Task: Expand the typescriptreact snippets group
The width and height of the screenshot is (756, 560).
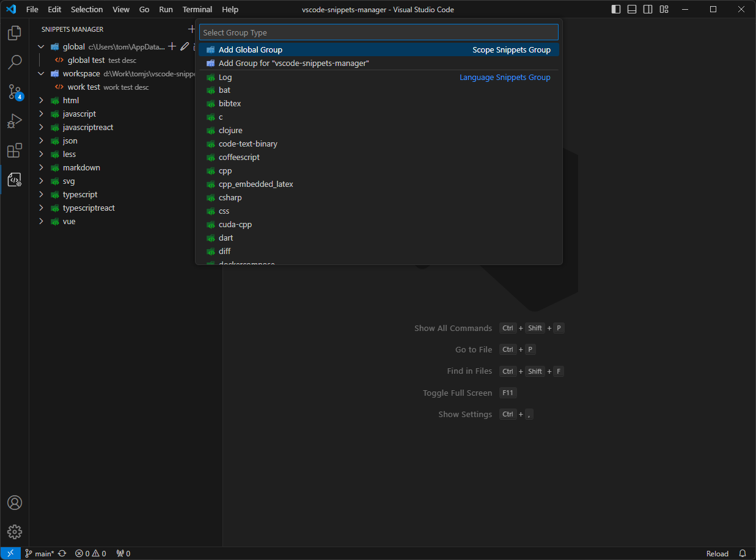Action: point(42,208)
